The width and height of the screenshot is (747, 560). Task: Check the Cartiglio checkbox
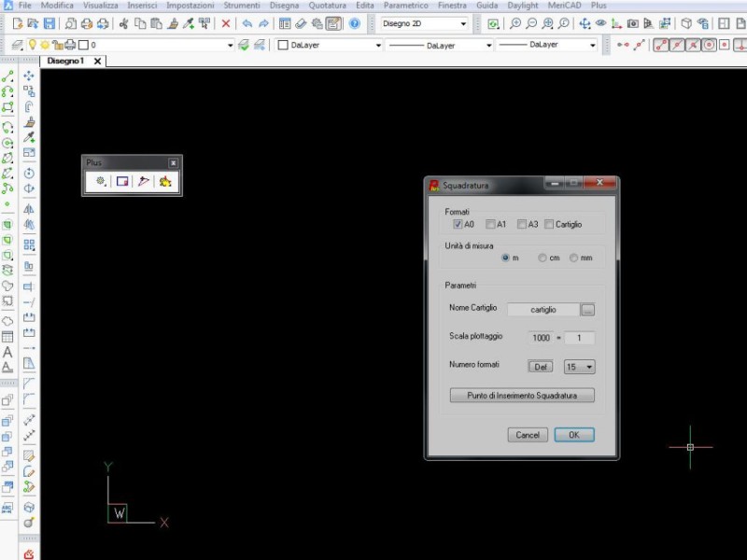point(549,224)
